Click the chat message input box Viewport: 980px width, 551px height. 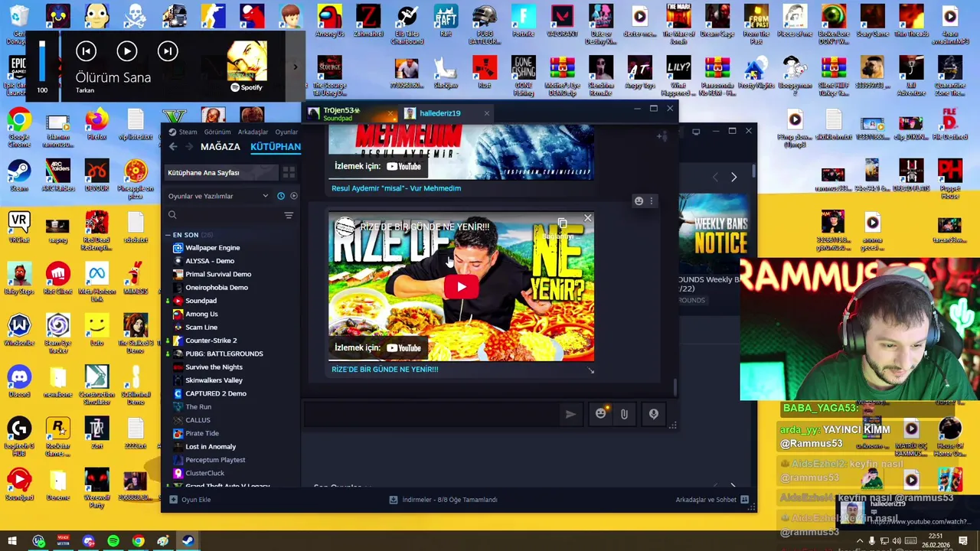tap(433, 414)
